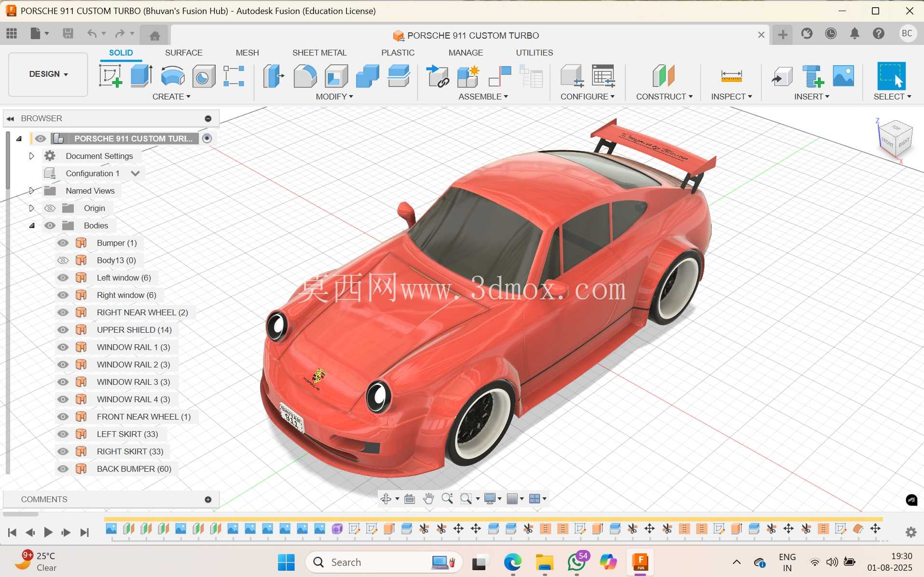Select the Extrude tool
Viewport: 924px width, 577px height.
click(x=141, y=76)
